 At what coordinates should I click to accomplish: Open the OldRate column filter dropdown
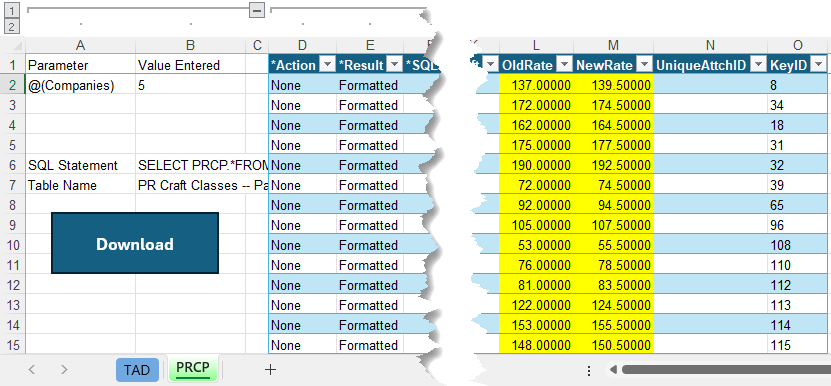click(x=565, y=65)
